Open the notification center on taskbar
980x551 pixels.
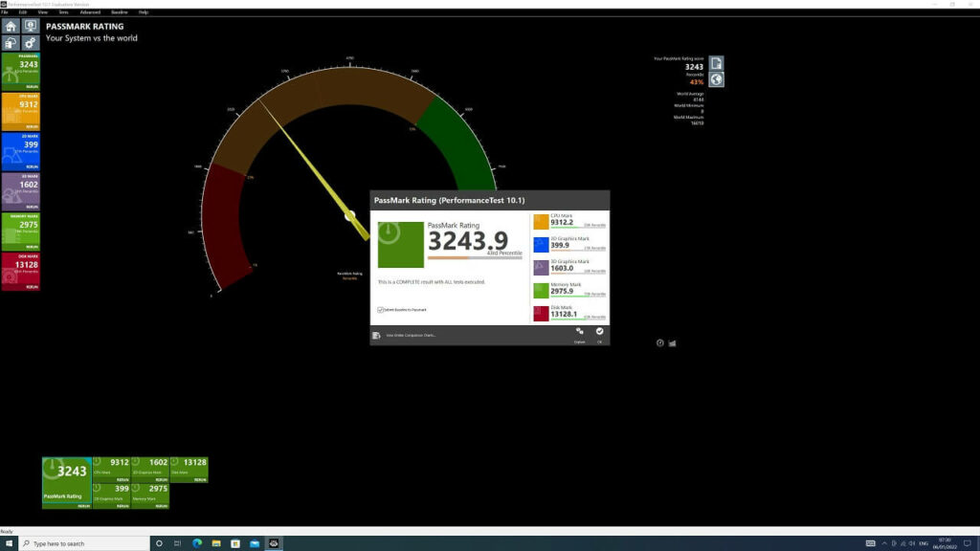[x=968, y=543]
